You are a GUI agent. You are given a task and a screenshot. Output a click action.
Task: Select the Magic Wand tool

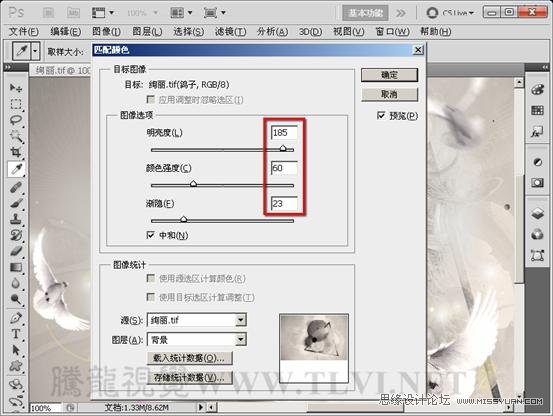(x=16, y=136)
